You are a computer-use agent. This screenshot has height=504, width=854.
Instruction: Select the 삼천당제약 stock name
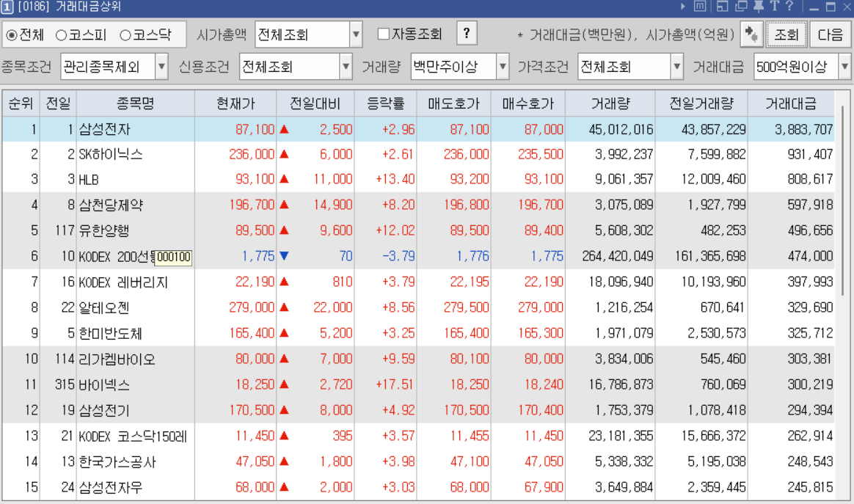coord(111,205)
